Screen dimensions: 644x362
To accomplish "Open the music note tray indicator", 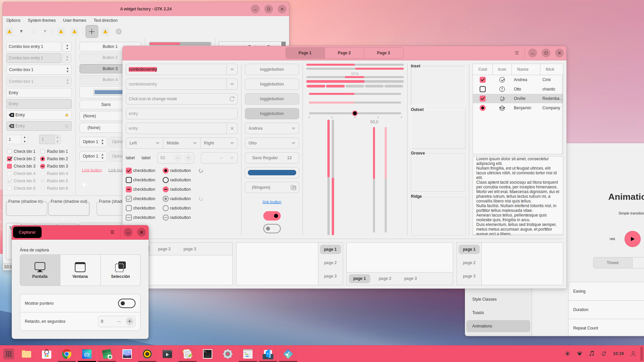I will pyautogui.click(x=592, y=354).
